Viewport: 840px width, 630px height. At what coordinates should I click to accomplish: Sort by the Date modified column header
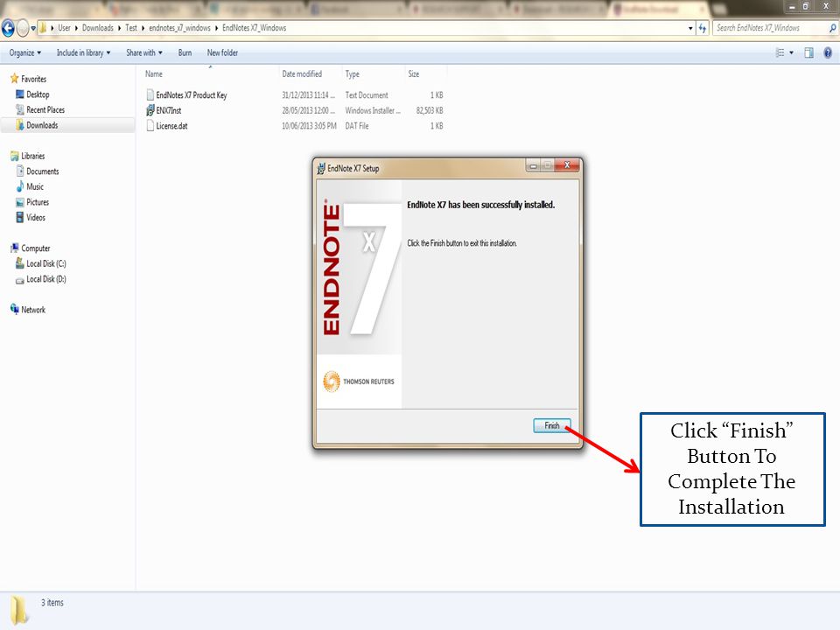point(302,73)
